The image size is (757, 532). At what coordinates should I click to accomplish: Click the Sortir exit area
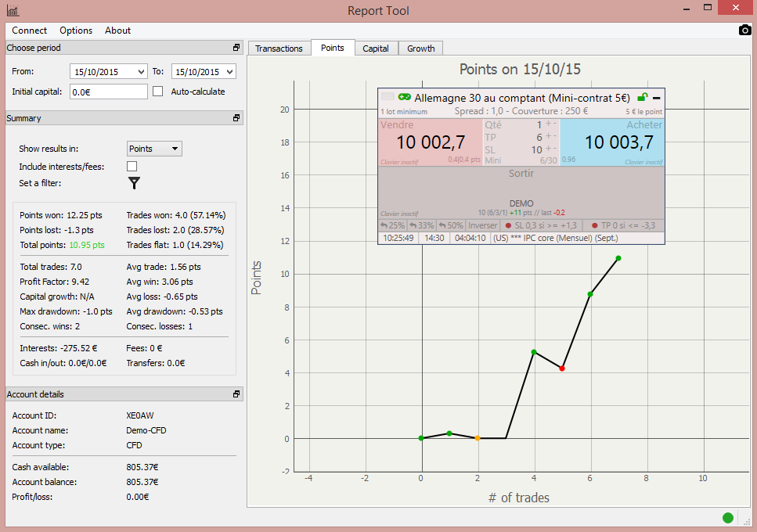coord(521,192)
